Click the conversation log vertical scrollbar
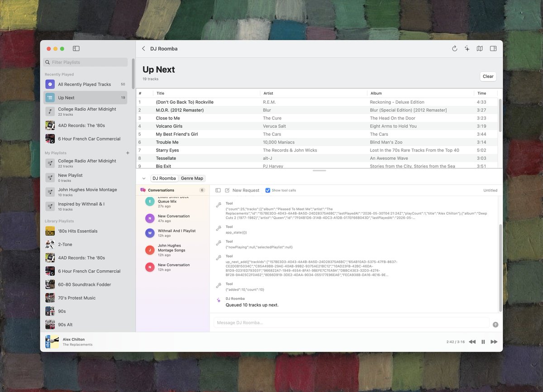Viewport: 543px width, 392px height. coord(500,268)
